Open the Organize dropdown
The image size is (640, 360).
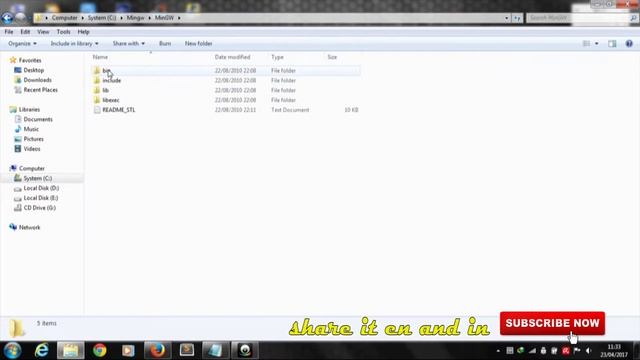(22, 43)
